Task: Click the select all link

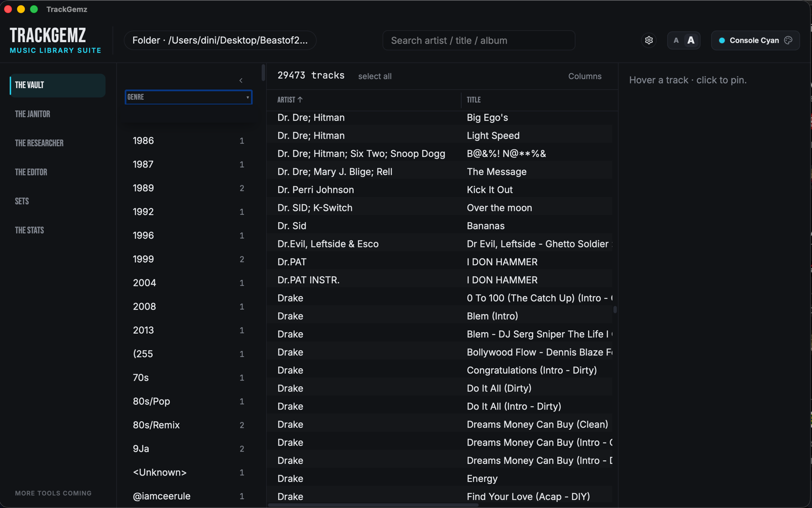Action: pos(375,76)
